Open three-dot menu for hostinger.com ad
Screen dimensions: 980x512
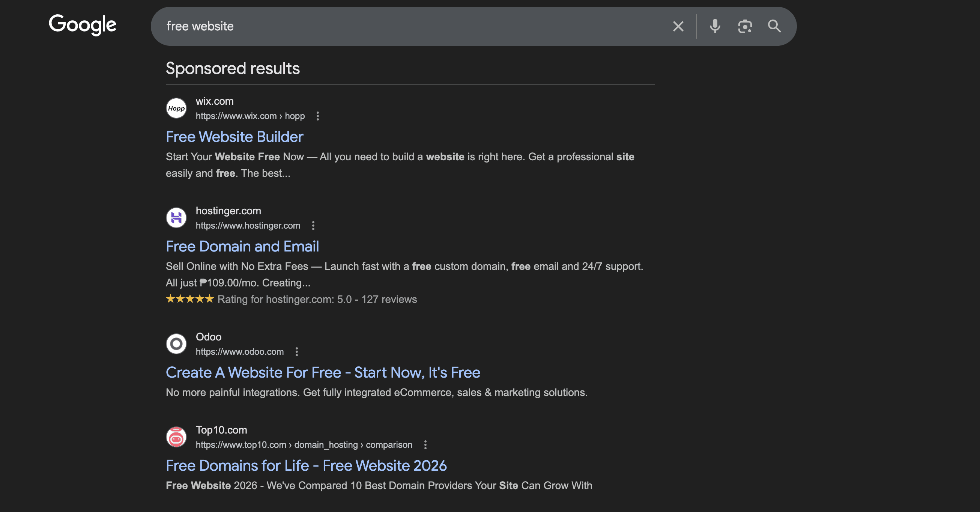tap(313, 226)
